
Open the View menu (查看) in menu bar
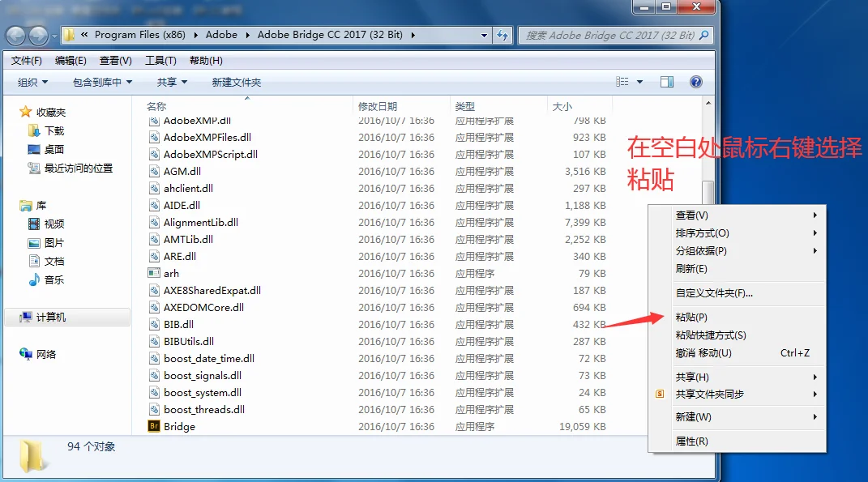point(116,60)
